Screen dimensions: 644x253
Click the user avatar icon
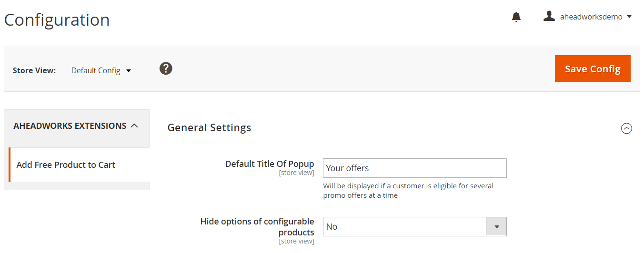point(549,17)
